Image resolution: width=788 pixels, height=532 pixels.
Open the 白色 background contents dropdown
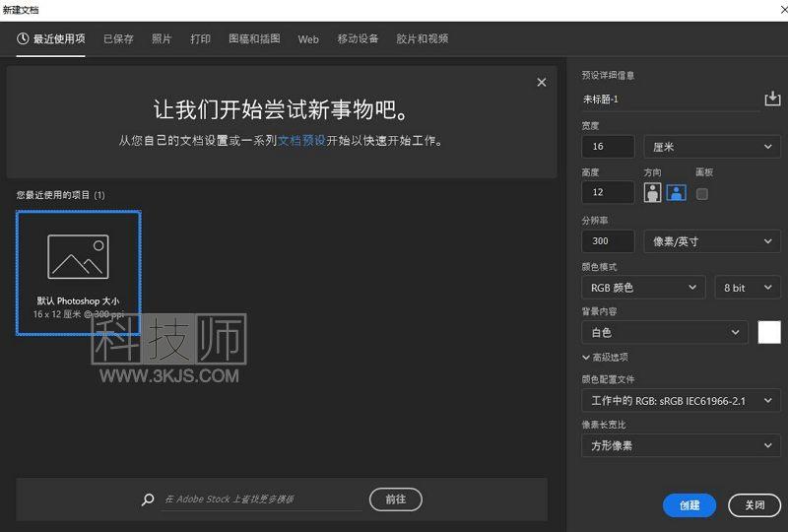(664, 332)
